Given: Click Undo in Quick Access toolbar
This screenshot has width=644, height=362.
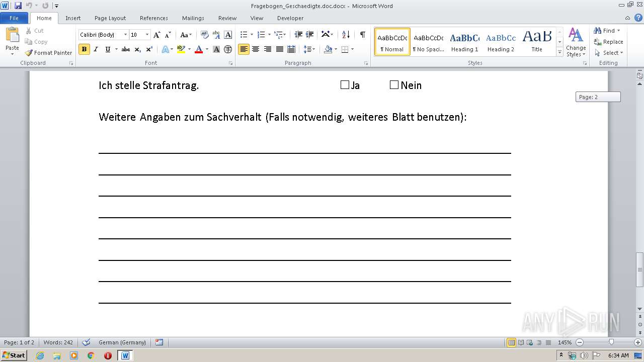Looking at the screenshot, I should point(29,6).
